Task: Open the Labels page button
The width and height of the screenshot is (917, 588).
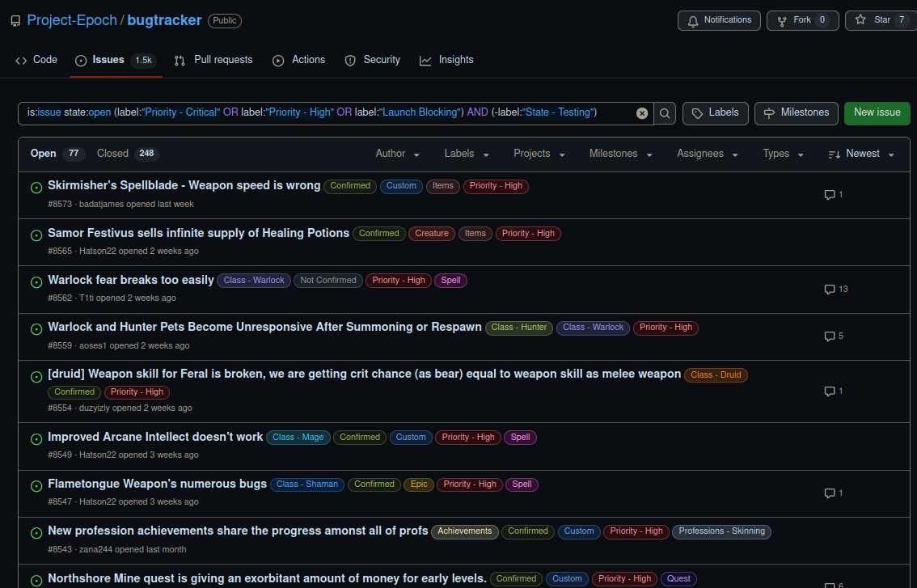Action: pos(715,113)
